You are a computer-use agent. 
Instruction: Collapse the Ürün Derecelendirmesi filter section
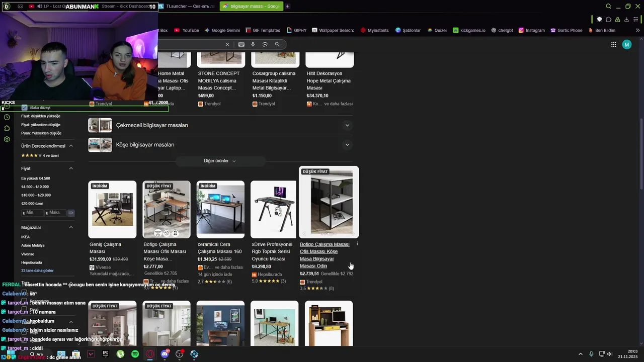(71, 146)
